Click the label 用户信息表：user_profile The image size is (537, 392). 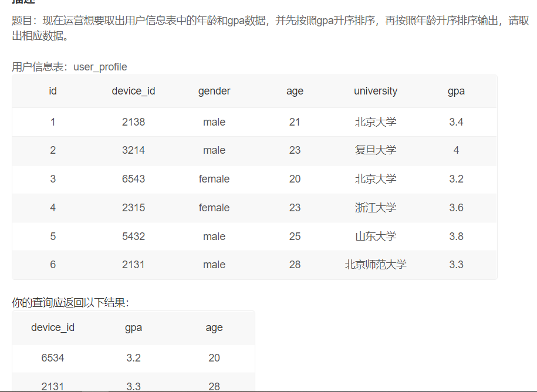[x=69, y=67]
